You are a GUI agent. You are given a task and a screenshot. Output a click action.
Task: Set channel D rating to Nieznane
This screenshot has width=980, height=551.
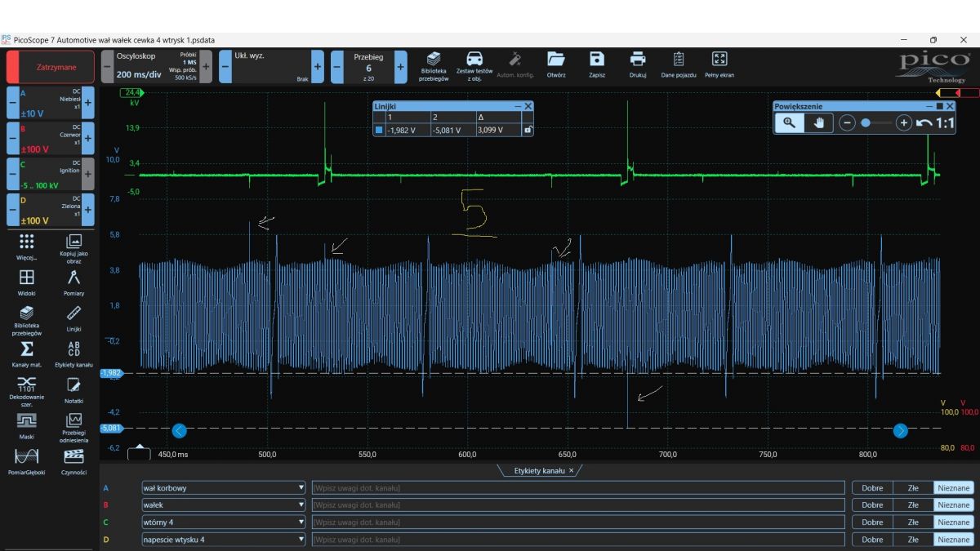[x=953, y=540]
